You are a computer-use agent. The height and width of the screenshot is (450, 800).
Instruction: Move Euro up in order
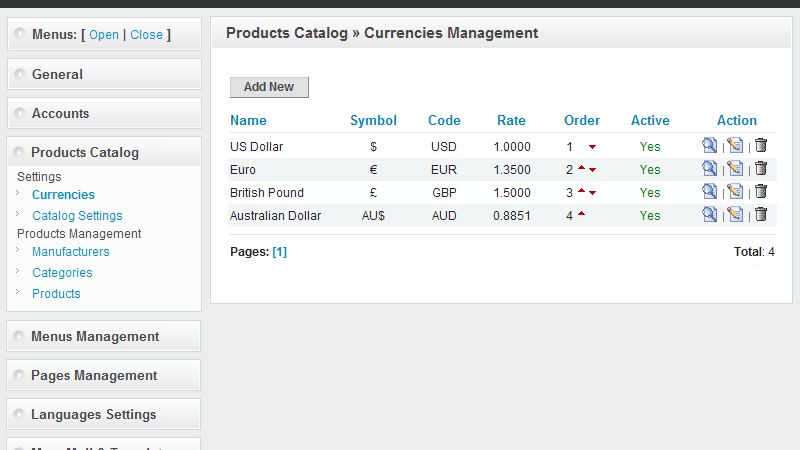tap(581, 168)
